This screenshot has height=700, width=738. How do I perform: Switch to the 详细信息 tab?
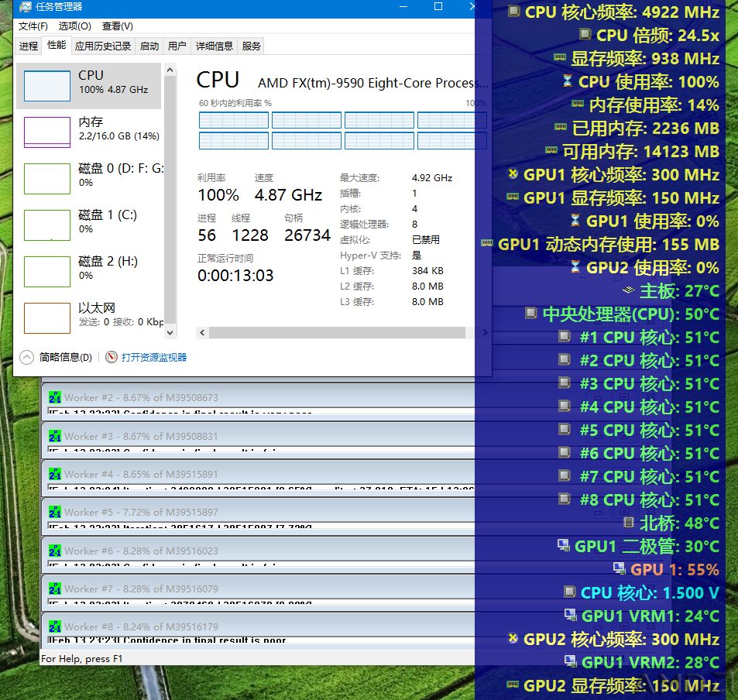[215, 46]
